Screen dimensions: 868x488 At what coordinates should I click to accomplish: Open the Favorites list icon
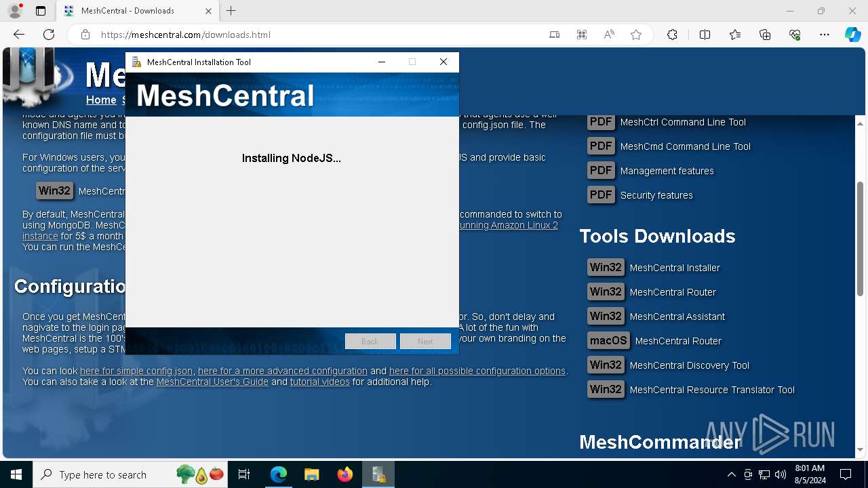pos(735,35)
